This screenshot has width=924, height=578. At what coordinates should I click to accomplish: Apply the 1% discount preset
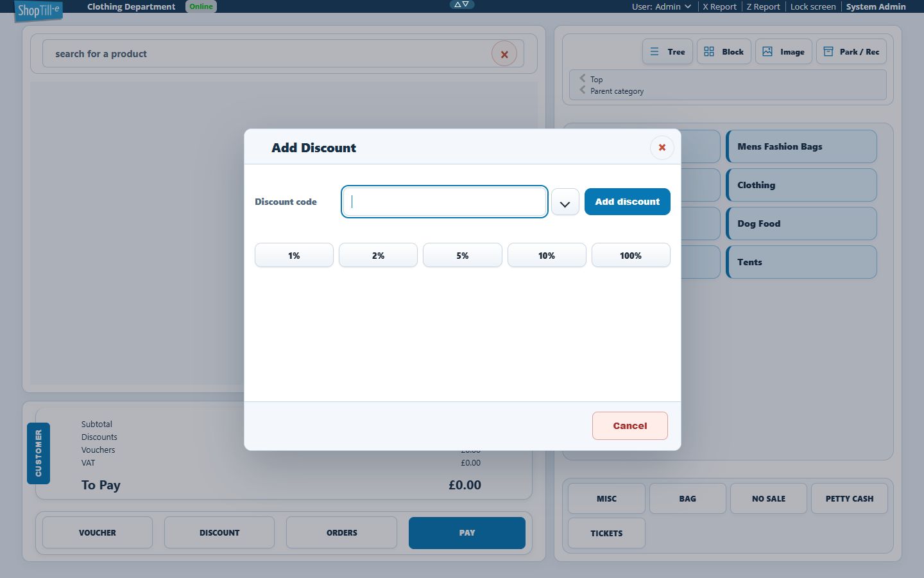pos(294,256)
